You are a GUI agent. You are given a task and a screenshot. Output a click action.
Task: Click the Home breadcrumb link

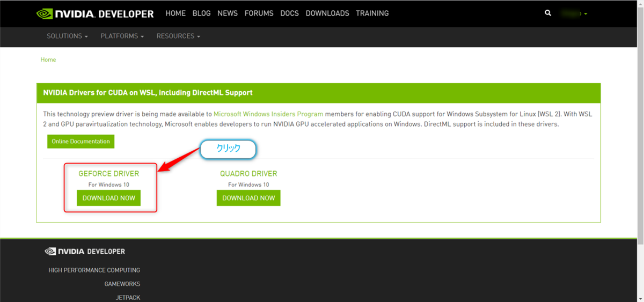48,60
